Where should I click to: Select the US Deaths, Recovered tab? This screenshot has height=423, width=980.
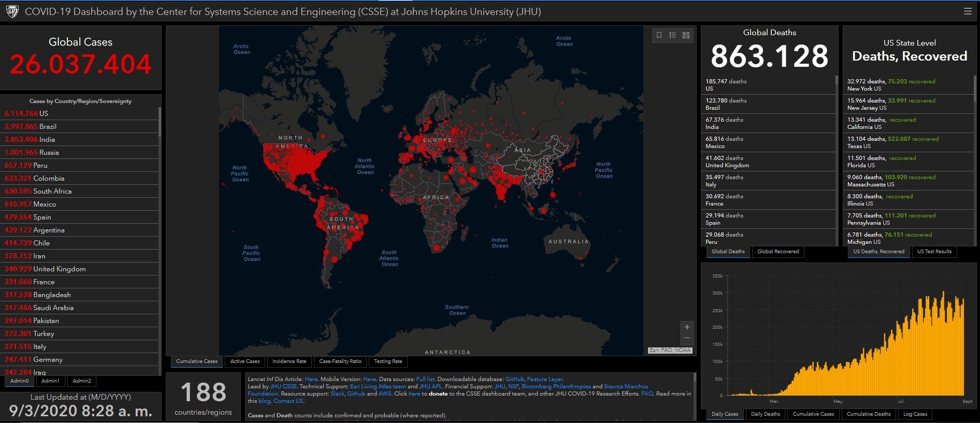click(x=879, y=252)
